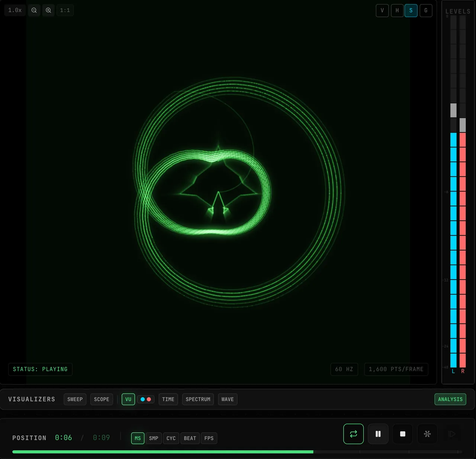This screenshot has height=459, width=476.
Task: Click the right channel red level meter
Action: tap(463, 192)
